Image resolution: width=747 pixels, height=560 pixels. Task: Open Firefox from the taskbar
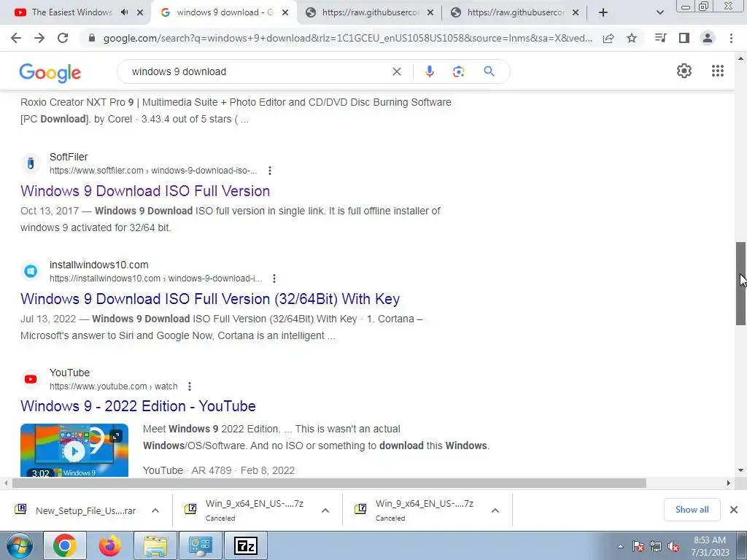(x=109, y=545)
